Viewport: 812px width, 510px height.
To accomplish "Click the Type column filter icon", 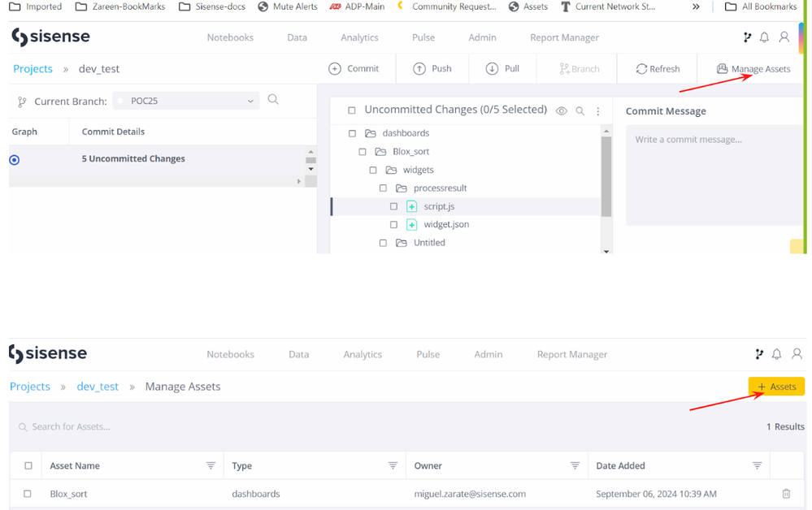I will pos(393,465).
